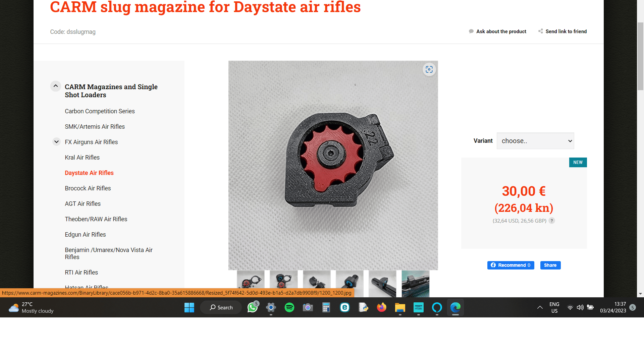Screen dimensions: 644x362
Task: Enlarge the product image with the zoom icon
Action: point(429,69)
